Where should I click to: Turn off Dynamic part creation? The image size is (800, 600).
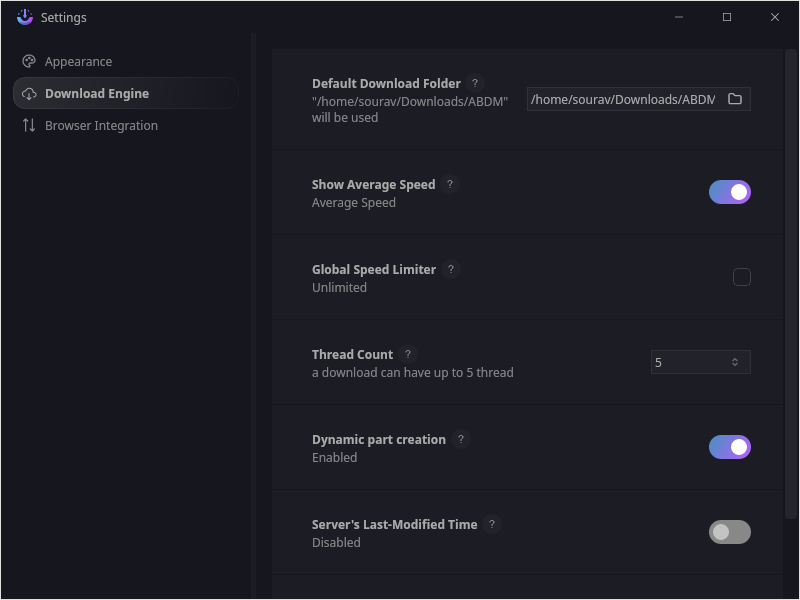pyautogui.click(x=730, y=447)
